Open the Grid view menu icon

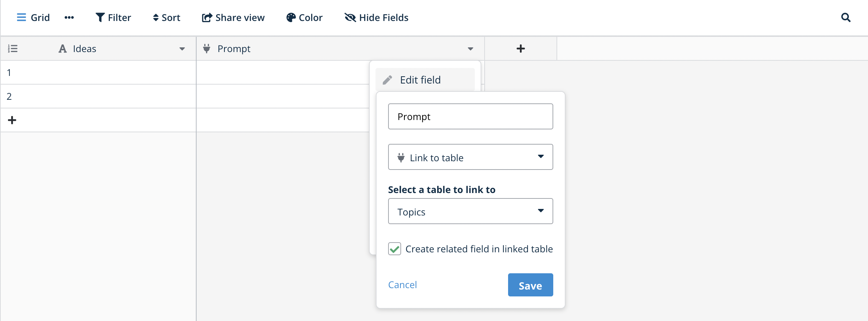click(21, 17)
